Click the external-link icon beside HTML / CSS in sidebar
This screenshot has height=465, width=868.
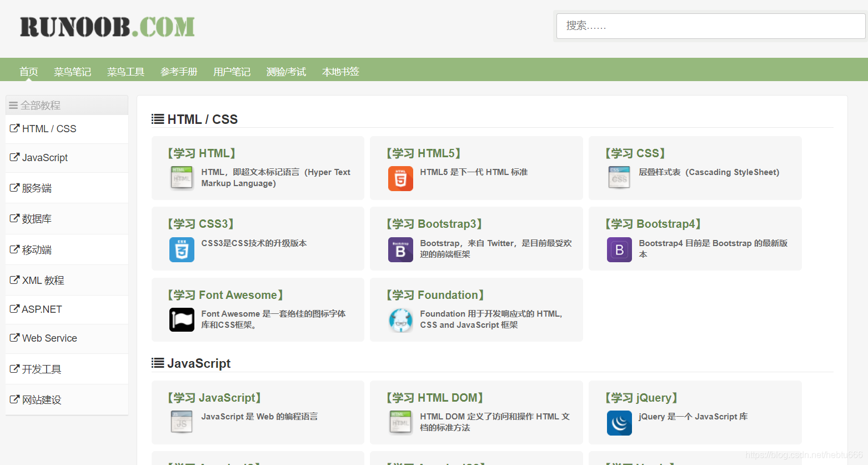click(x=14, y=128)
